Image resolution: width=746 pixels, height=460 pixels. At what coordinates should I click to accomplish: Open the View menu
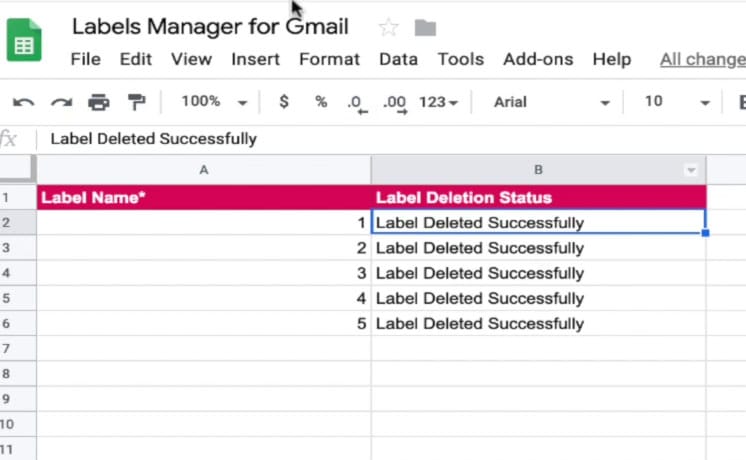point(191,59)
